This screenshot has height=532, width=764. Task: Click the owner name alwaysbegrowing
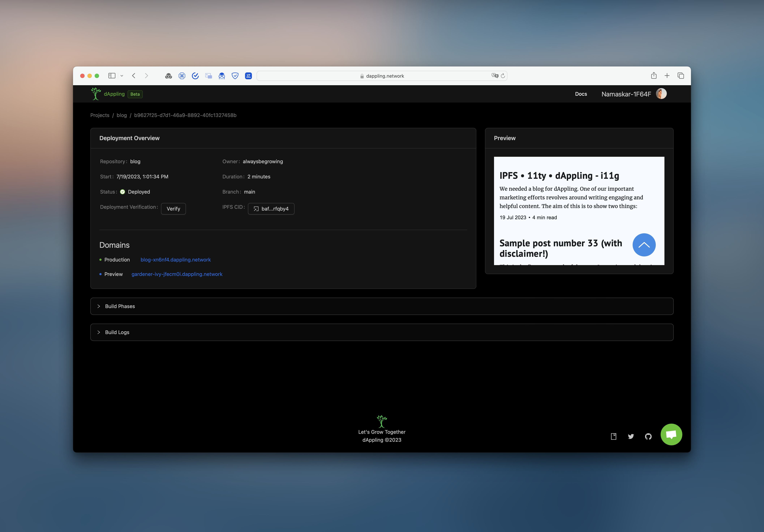click(x=263, y=162)
